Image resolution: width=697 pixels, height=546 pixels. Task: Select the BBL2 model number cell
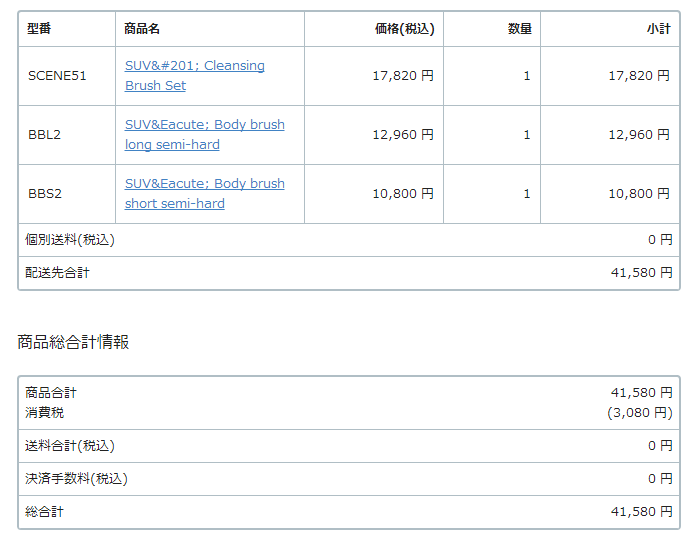coord(44,135)
